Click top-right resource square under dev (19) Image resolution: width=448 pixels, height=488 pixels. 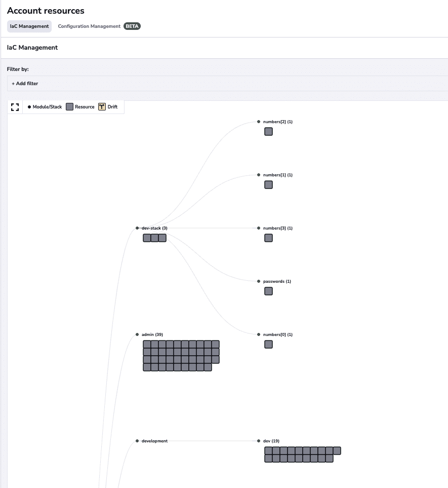point(337,451)
